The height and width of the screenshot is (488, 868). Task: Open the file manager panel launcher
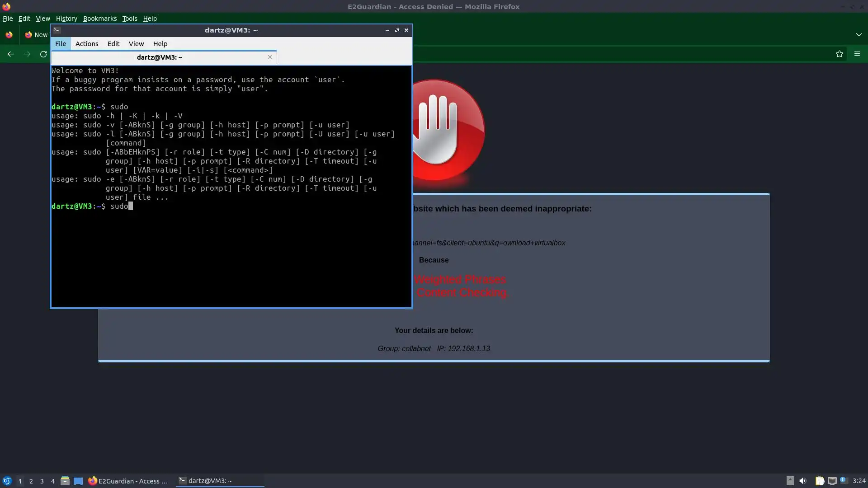[x=65, y=481]
